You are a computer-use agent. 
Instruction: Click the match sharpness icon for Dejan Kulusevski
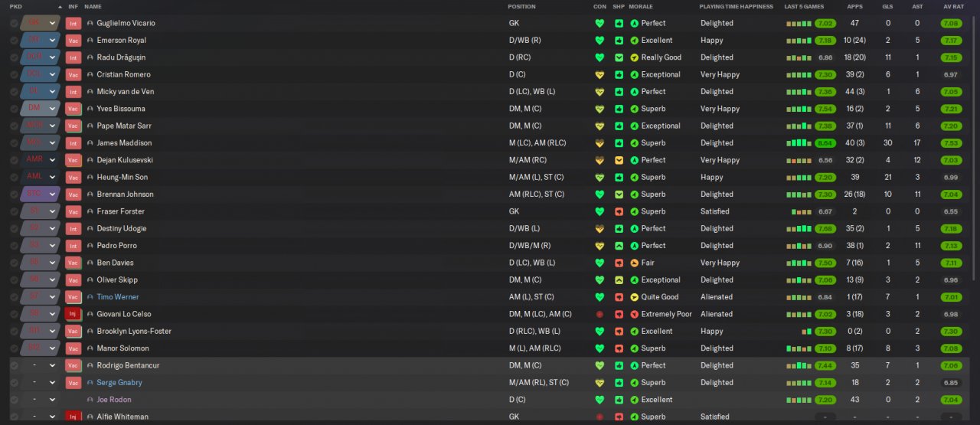click(x=619, y=160)
